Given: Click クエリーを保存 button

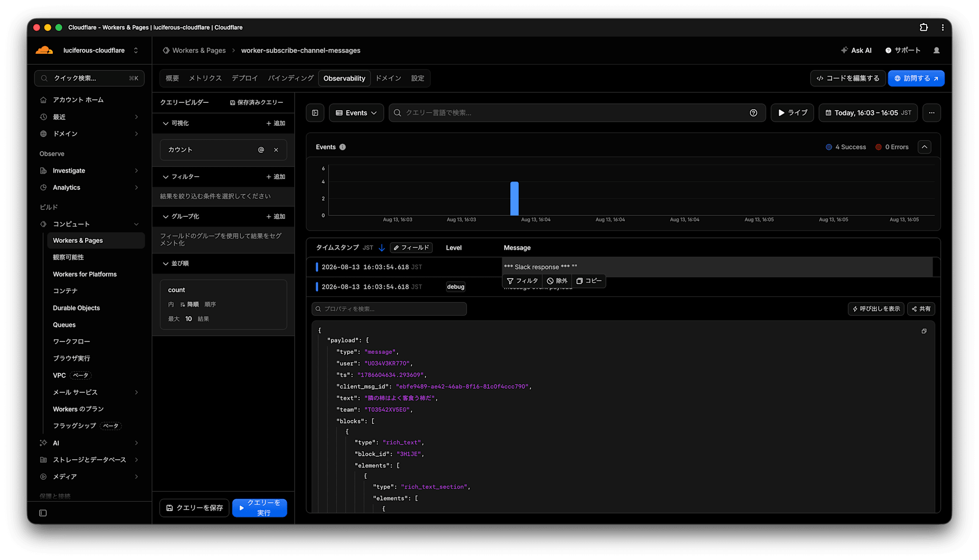Looking at the screenshot, I should (194, 508).
